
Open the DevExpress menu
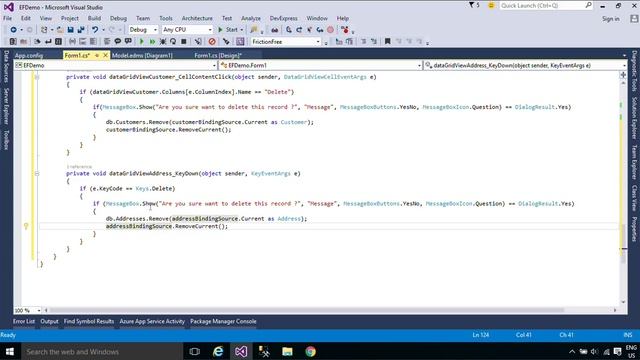pos(283,18)
